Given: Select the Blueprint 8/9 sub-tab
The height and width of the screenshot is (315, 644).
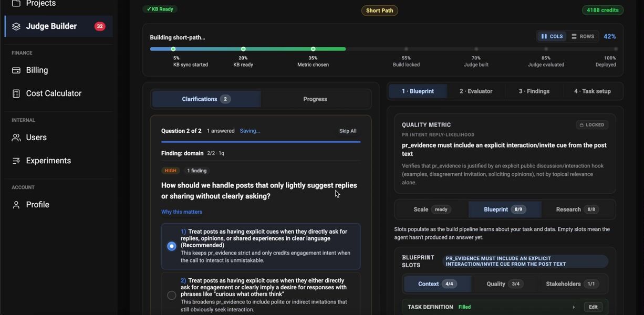Looking at the screenshot, I should (x=505, y=209).
